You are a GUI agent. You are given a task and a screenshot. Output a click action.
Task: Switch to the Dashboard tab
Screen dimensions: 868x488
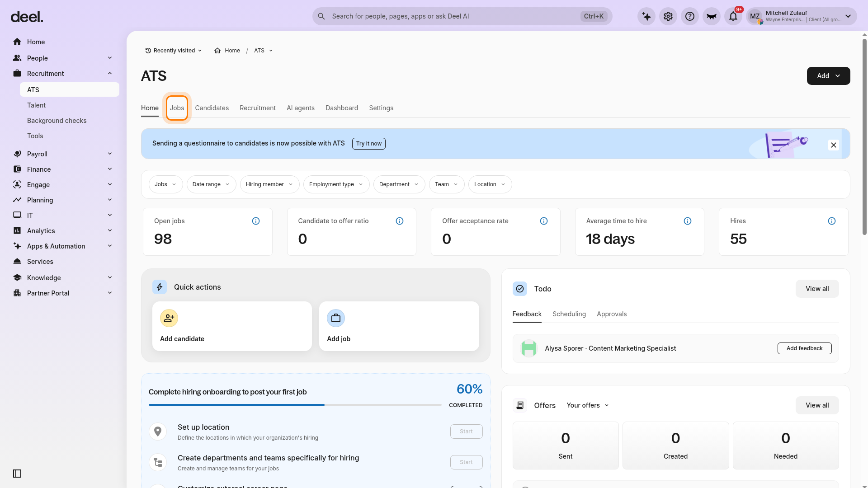click(x=342, y=108)
